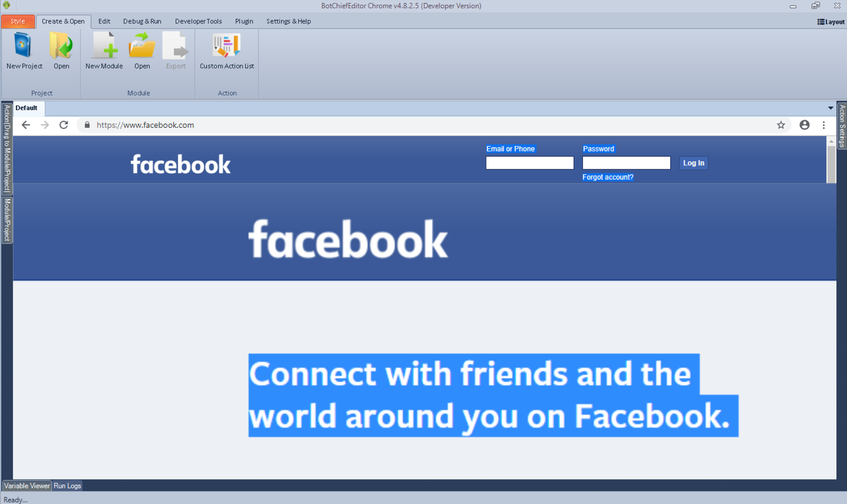Click the Forgot account? link
The image size is (847, 504).
(x=608, y=177)
